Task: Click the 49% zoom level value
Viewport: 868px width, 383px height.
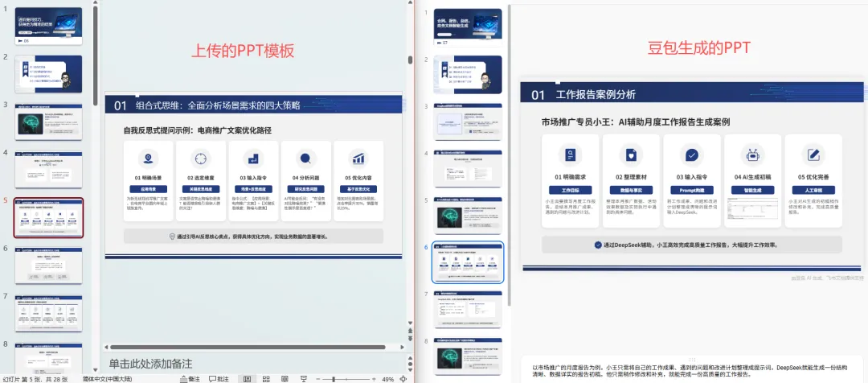Action: pyautogui.click(x=388, y=380)
